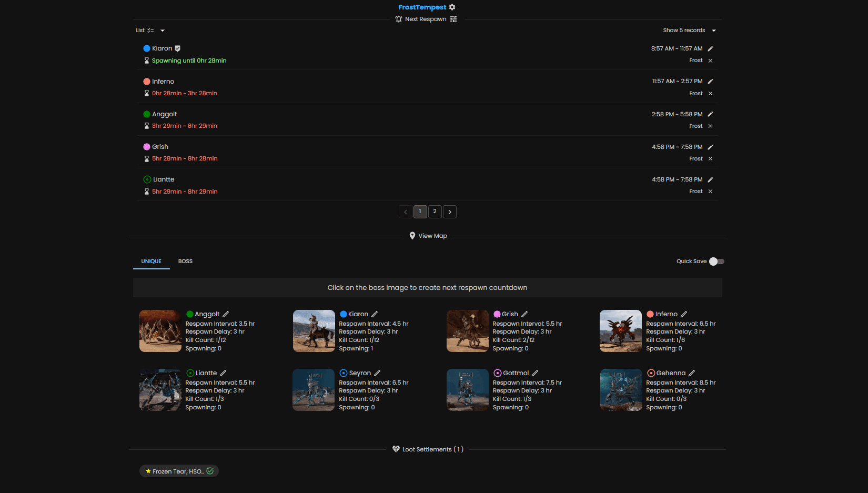This screenshot has width=868, height=493.
Task: Edit Kiaron boss card settings
Action: [x=375, y=314]
